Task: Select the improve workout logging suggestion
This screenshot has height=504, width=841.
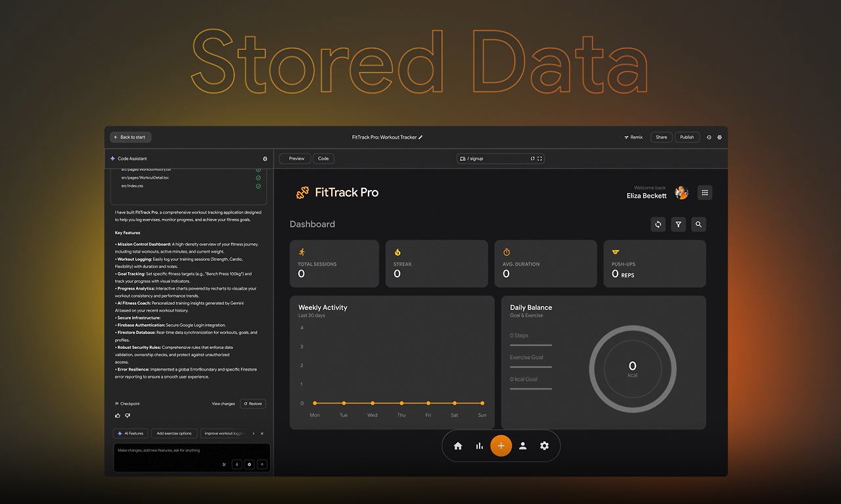Action: 223,434
